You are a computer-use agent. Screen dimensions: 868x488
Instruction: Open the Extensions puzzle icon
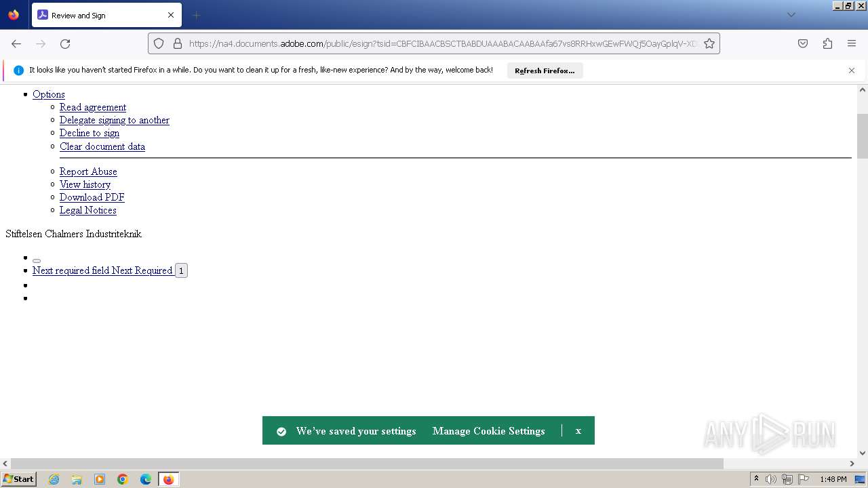[x=827, y=43]
